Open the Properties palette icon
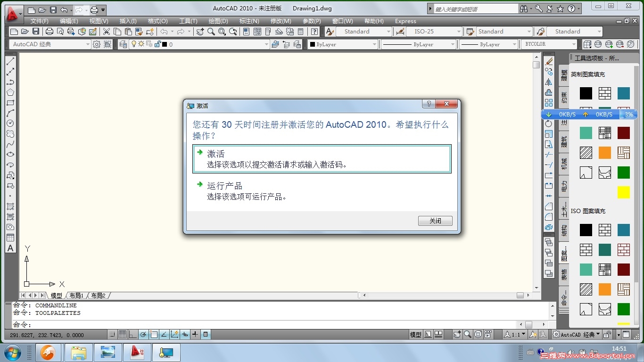The width and height of the screenshot is (644, 362). (x=246, y=32)
